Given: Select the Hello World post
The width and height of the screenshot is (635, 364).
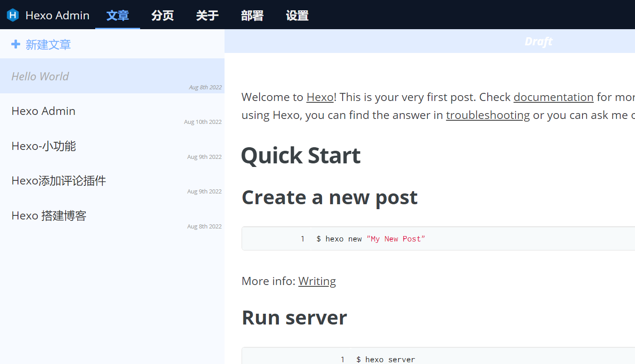Looking at the screenshot, I should [x=40, y=75].
